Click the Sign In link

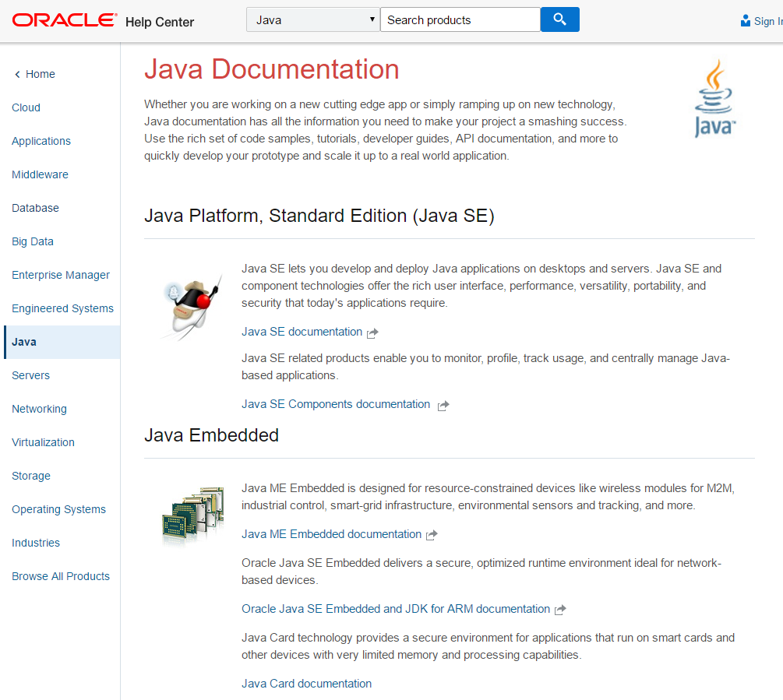[x=768, y=21]
